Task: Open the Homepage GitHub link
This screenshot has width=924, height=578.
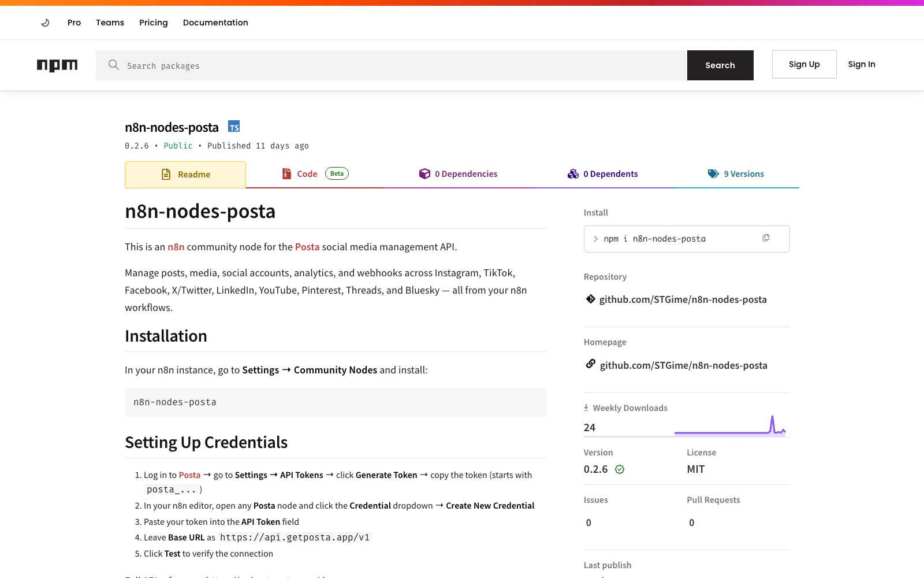Action: click(x=684, y=365)
